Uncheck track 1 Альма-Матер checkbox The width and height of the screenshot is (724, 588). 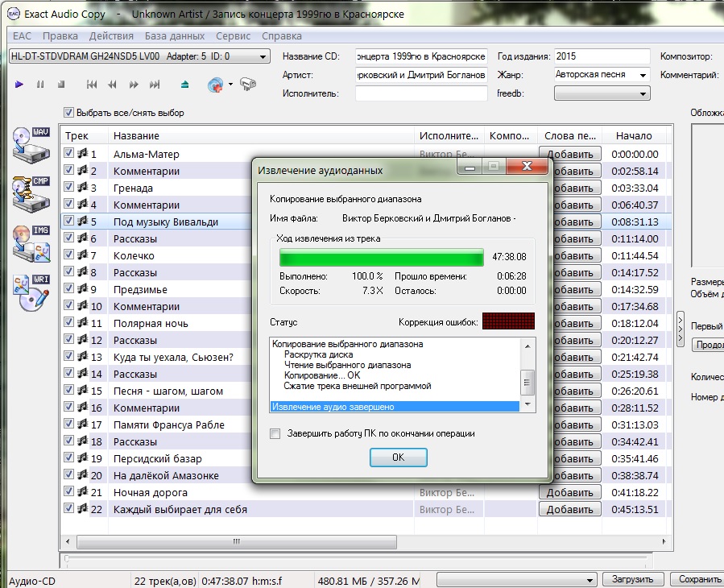(x=69, y=153)
